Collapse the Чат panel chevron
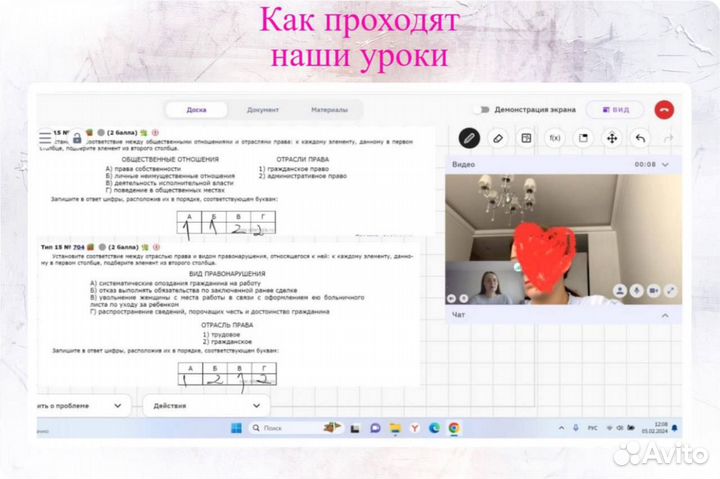This screenshot has width=720, height=479. (665, 315)
